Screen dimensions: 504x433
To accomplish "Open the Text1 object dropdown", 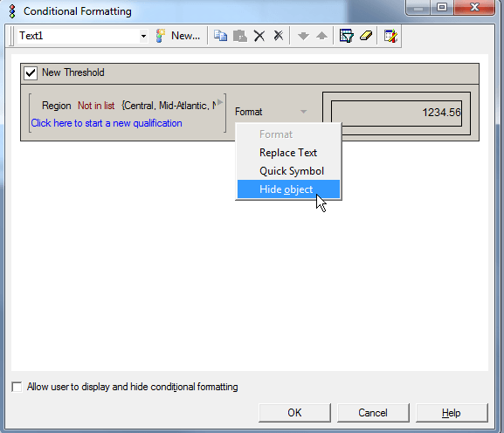I will click(143, 36).
